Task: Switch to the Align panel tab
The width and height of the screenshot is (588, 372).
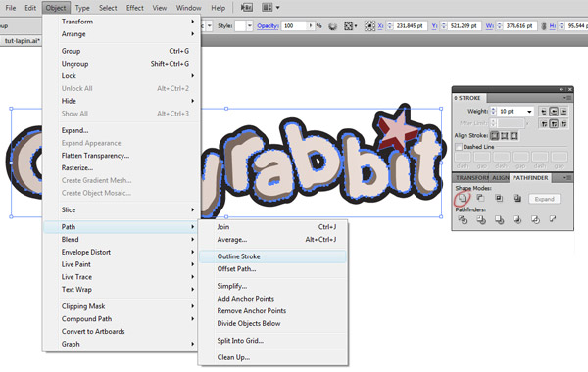Action: [x=500, y=178]
